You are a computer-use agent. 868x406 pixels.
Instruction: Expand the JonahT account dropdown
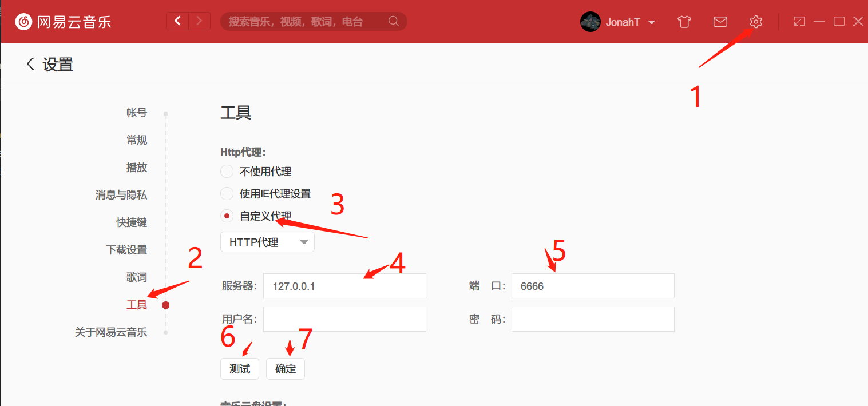click(x=651, y=22)
